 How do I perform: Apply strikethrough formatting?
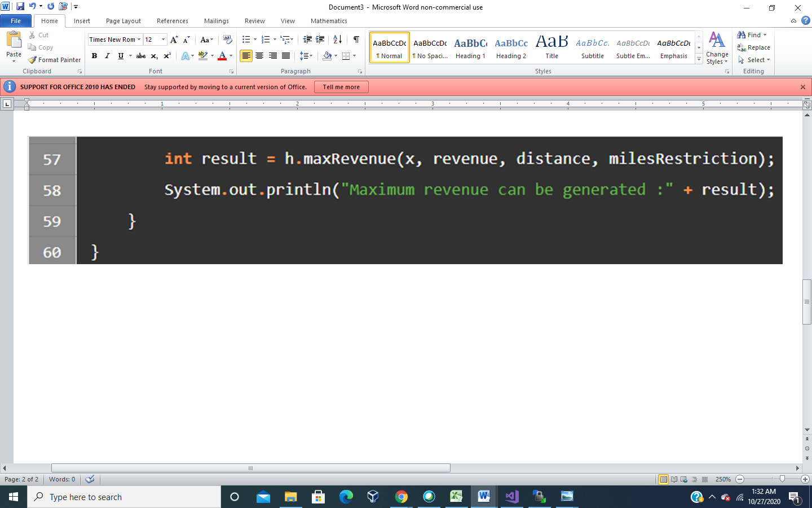pyautogui.click(x=140, y=56)
